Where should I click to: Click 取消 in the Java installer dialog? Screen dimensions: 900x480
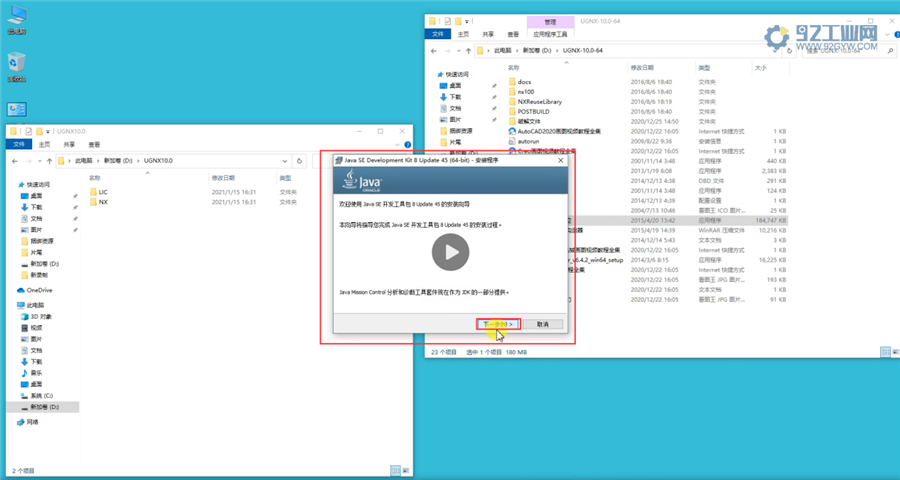click(542, 324)
